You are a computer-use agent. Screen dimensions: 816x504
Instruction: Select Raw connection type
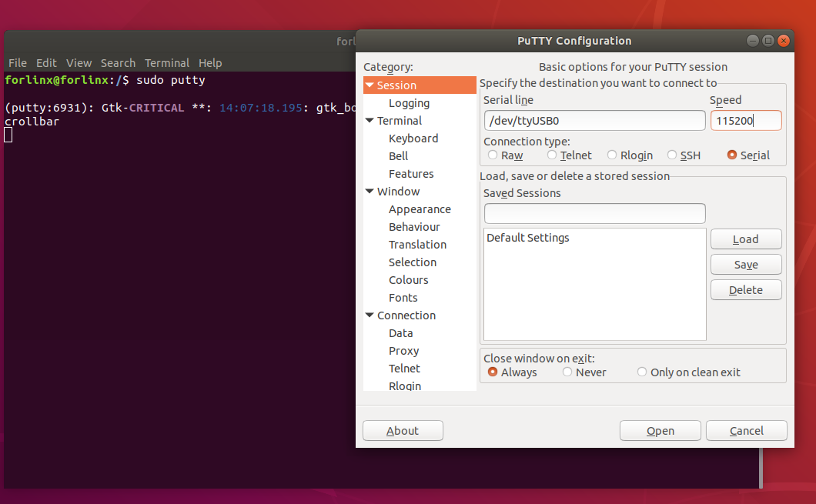point(491,155)
